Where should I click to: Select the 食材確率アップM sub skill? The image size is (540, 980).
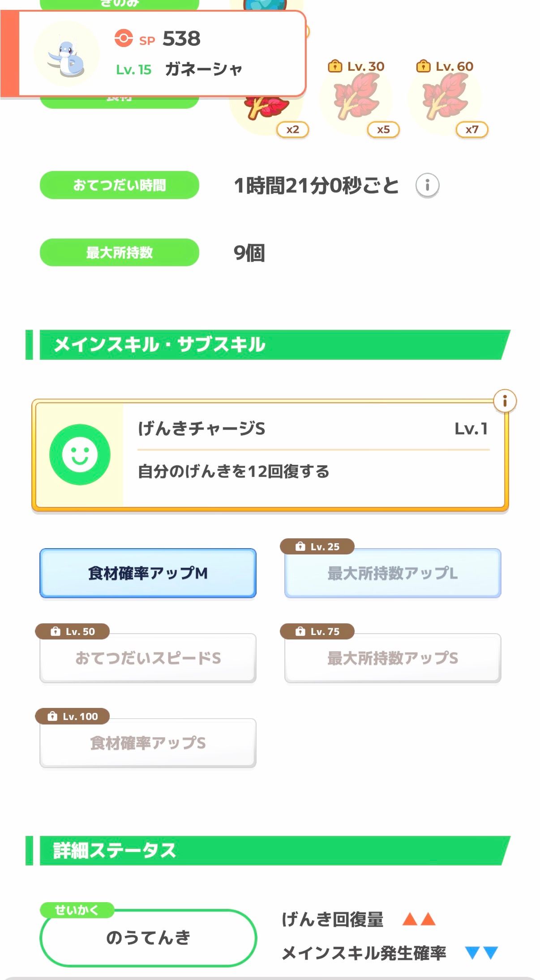(148, 573)
